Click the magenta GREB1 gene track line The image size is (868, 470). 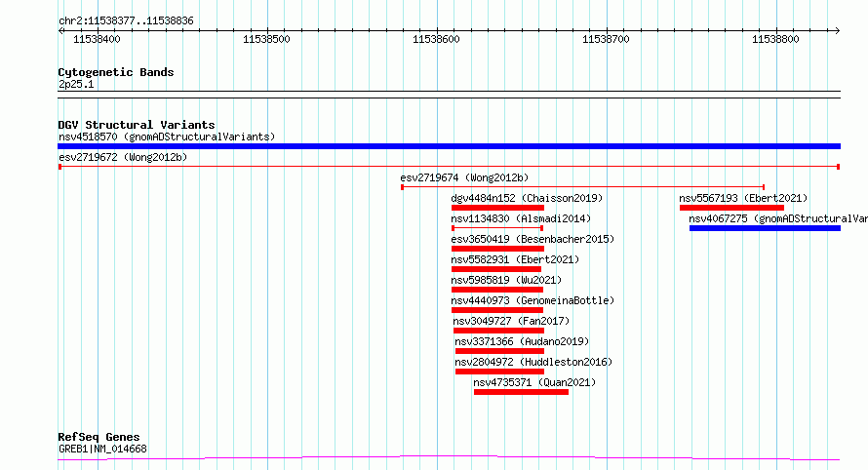coord(449,457)
